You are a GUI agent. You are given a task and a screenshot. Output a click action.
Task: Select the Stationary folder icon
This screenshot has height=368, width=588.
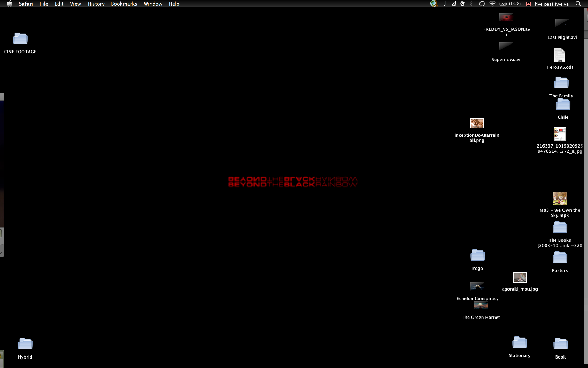pos(520,342)
